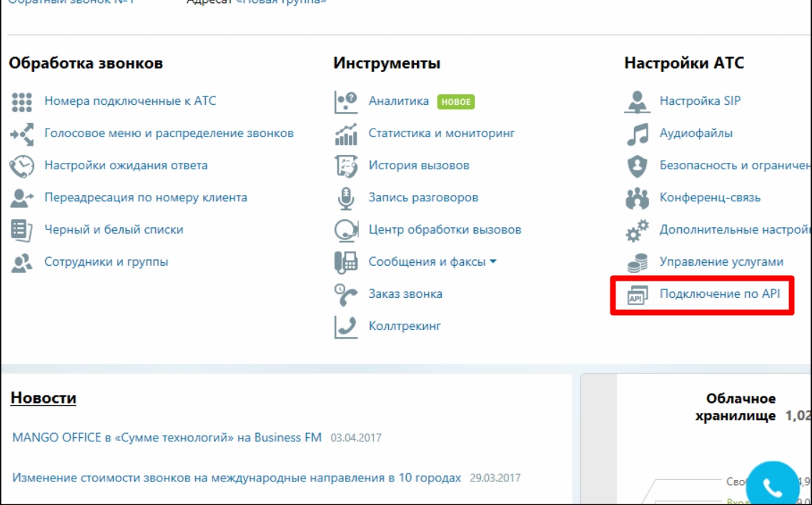812x505 pixels.
Task: Open Запись разговоров link
Action: click(423, 198)
